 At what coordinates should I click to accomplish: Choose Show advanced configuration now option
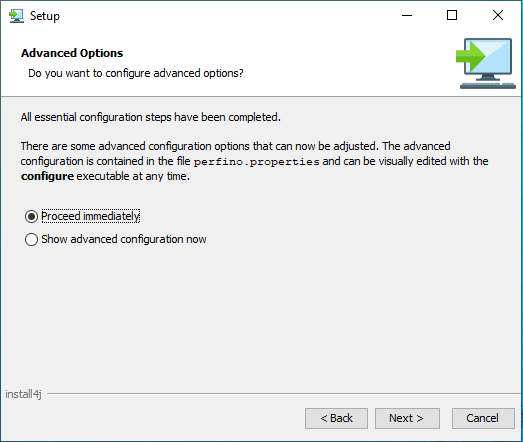pyautogui.click(x=31, y=240)
